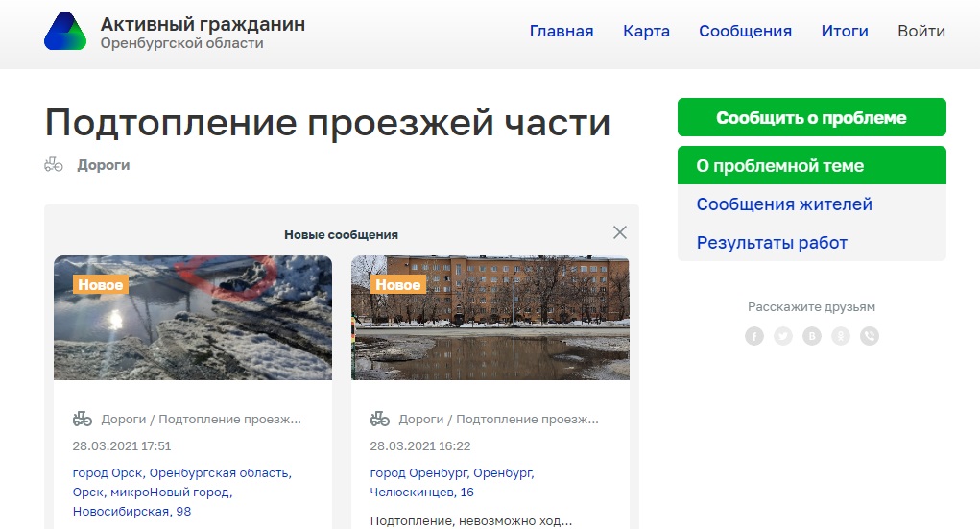Open the Главная menu item
This screenshot has width=980, height=529.
point(562,31)
